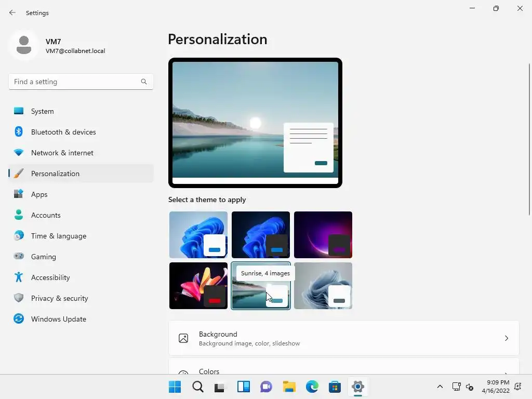The image size is (532, 399).
Task: Open Microsoft Store from the taskbar
Action: 335,387
